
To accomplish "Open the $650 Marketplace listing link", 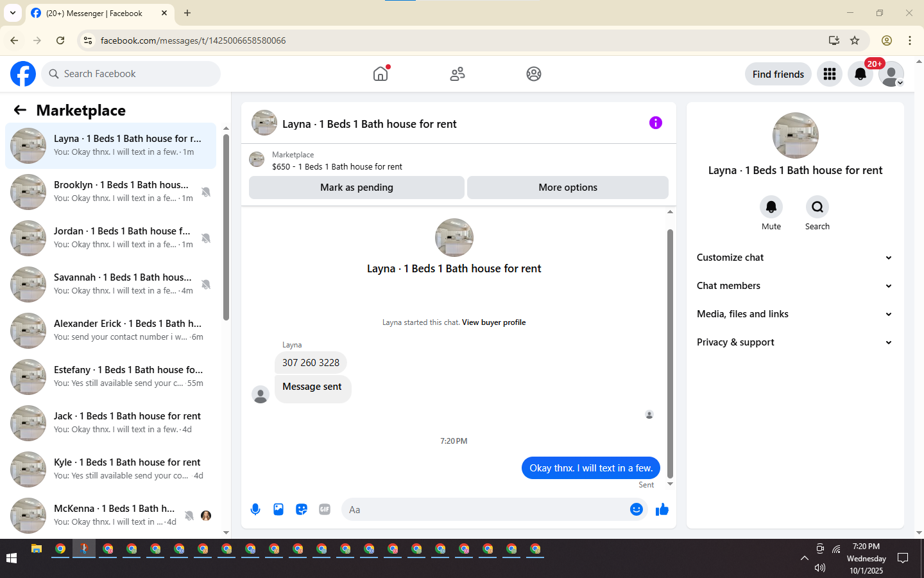I will (x=337, y=166).
